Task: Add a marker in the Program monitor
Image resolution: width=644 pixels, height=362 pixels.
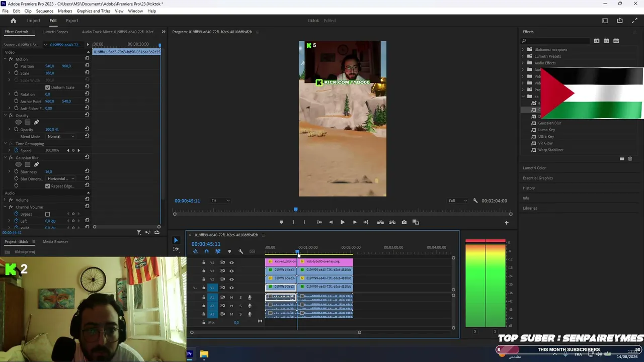Action: coord(281,222)
